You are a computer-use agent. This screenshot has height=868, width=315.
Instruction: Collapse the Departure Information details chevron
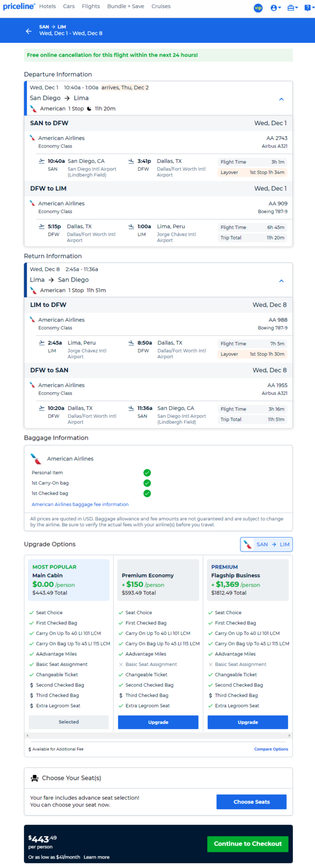281,99
